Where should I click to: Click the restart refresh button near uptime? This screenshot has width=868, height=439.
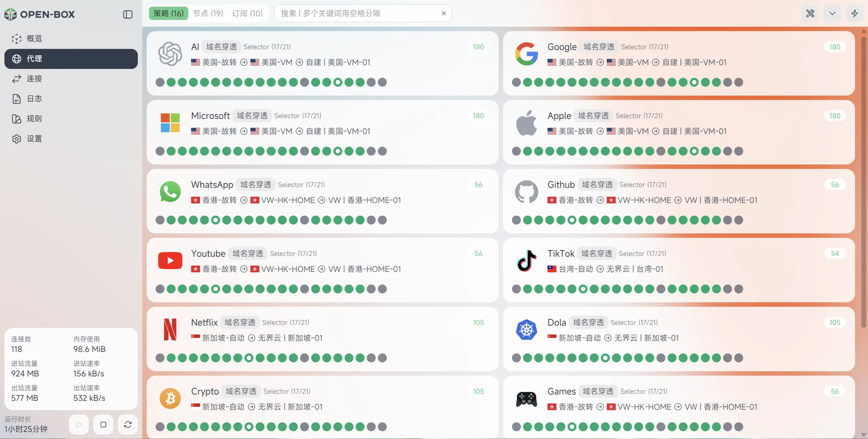[x=128, y=425]
